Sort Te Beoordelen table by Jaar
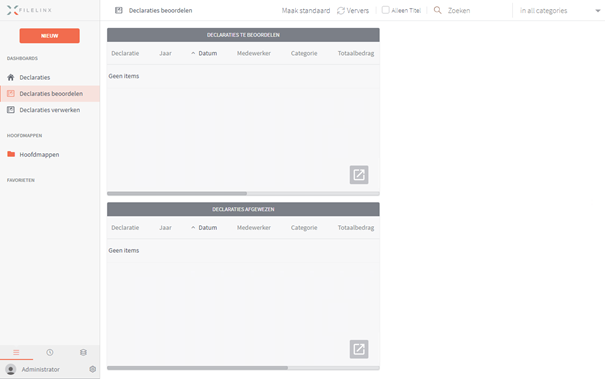Screen dimensions: 605x379 tap(165, 53)
